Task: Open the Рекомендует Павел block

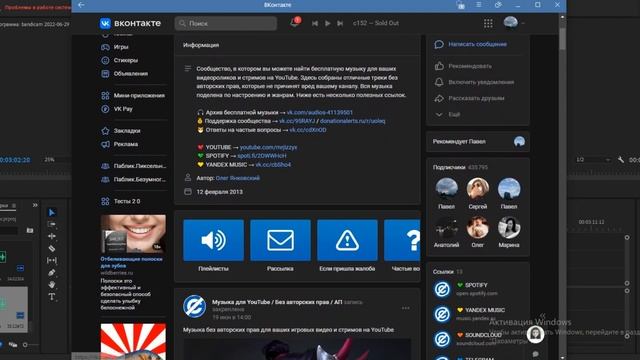Action: (x=478, y=142)
